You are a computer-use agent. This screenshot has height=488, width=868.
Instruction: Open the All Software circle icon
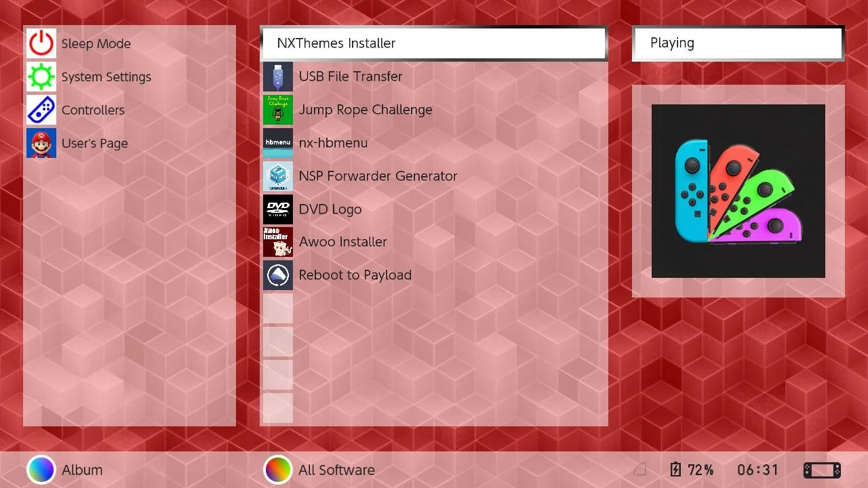coord(277,470)
